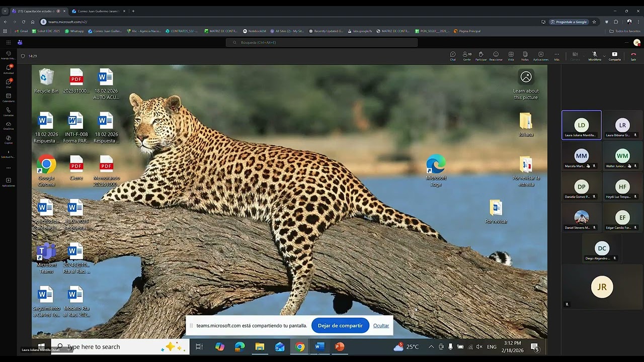Open Página Principal bookmark

467,31
